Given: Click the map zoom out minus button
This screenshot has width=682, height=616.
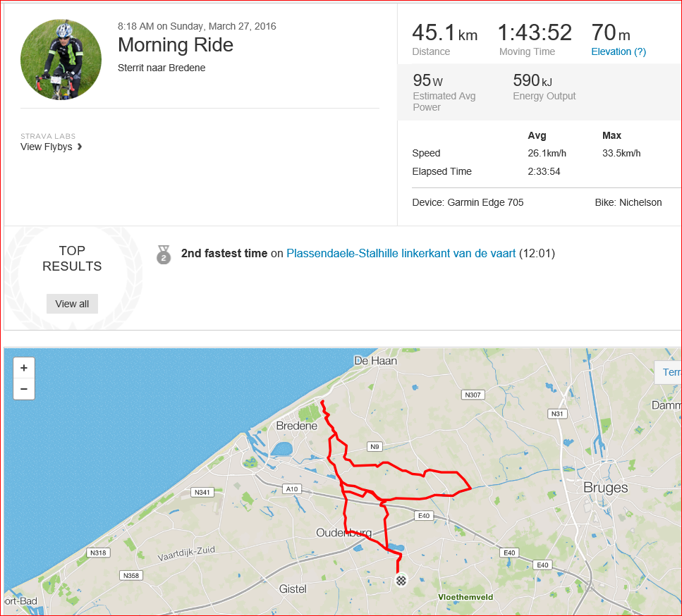Looking at the screenshot, I should pos(24,388).
